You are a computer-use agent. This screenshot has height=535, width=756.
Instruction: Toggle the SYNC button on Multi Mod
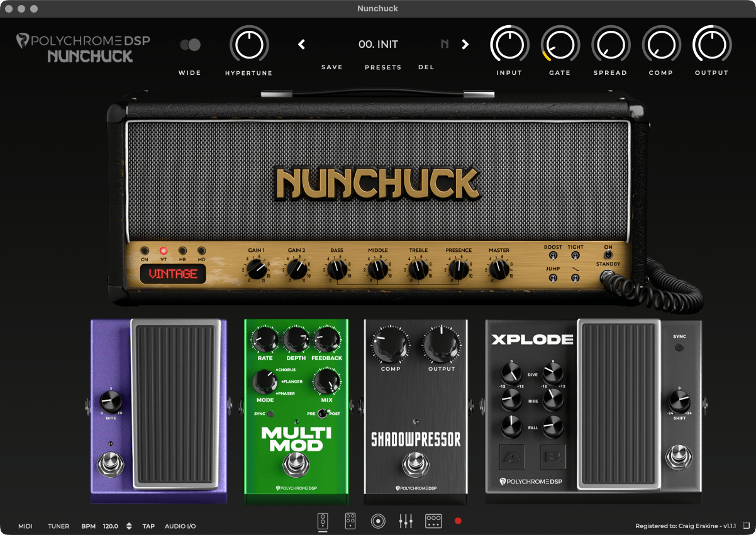click(270, 414)
